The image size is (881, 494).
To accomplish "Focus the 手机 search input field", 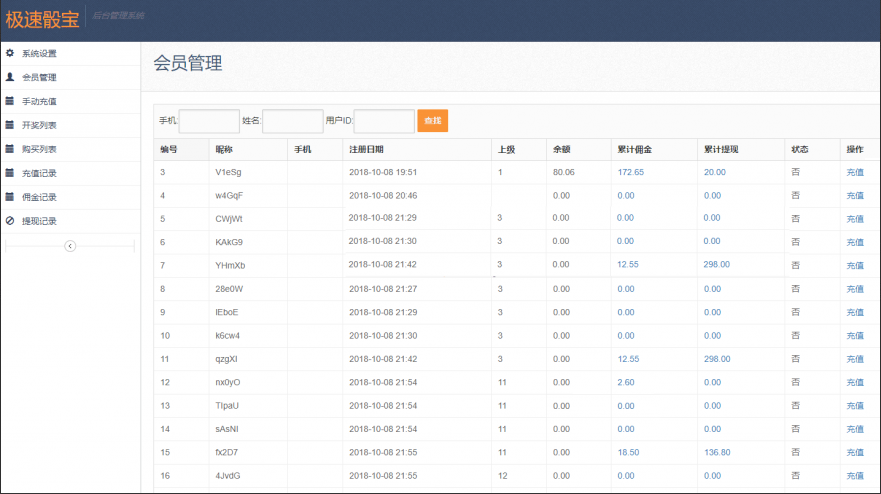I will (x=209, y=121).
